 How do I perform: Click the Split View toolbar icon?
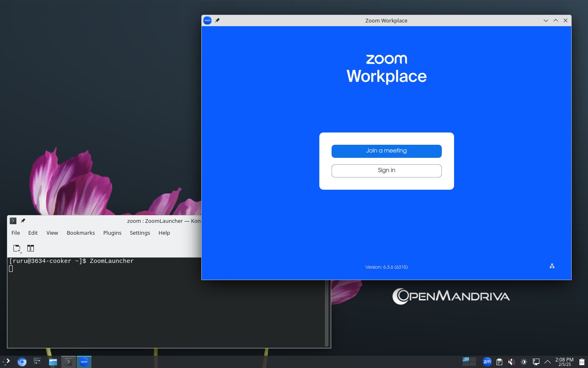[31, 248]
